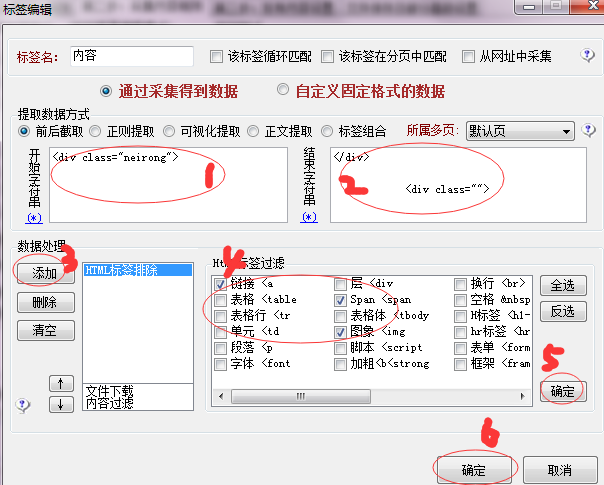This screenshot has width=604, height=485.
Task: Click the filter list scroll-left arrow
Action: (221, 396)
